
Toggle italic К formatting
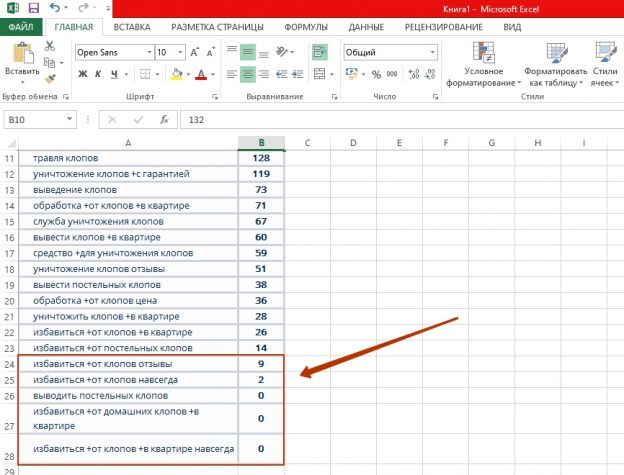(x=98, y=74)
